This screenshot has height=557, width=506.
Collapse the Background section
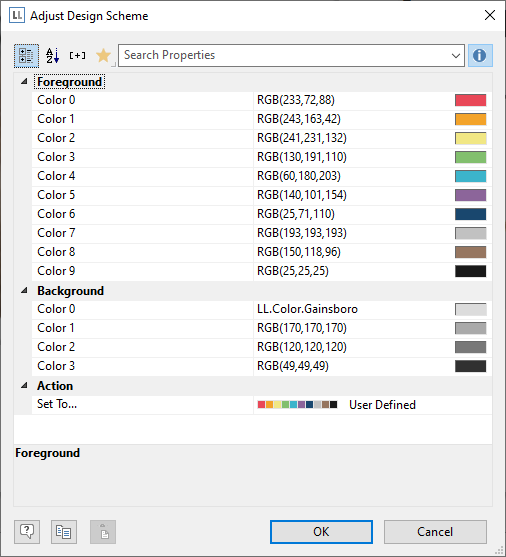point(24,291)
